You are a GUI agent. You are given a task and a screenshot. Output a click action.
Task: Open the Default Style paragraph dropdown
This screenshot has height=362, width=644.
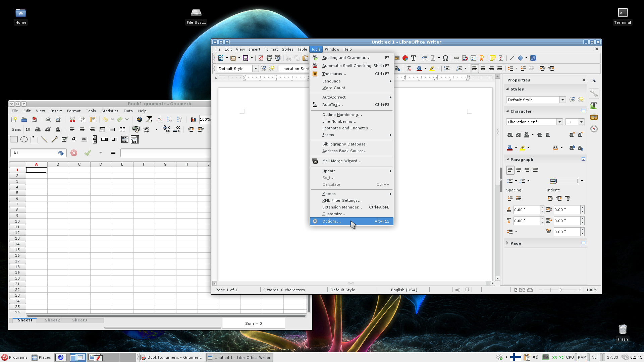pos(256,69)
